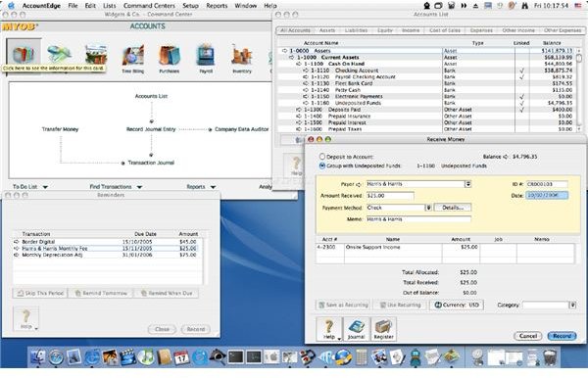588x378 pixels.
Task: Click Record Journal Entry in Command Center
Action: [151, 129]
